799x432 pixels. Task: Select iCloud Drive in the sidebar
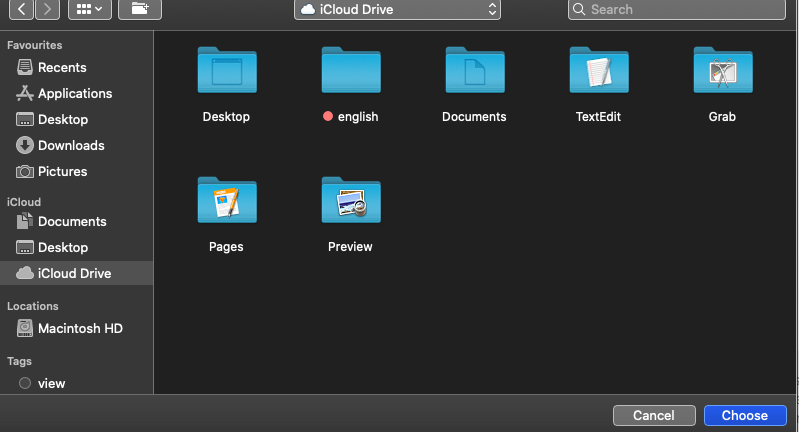coord(76,273)
